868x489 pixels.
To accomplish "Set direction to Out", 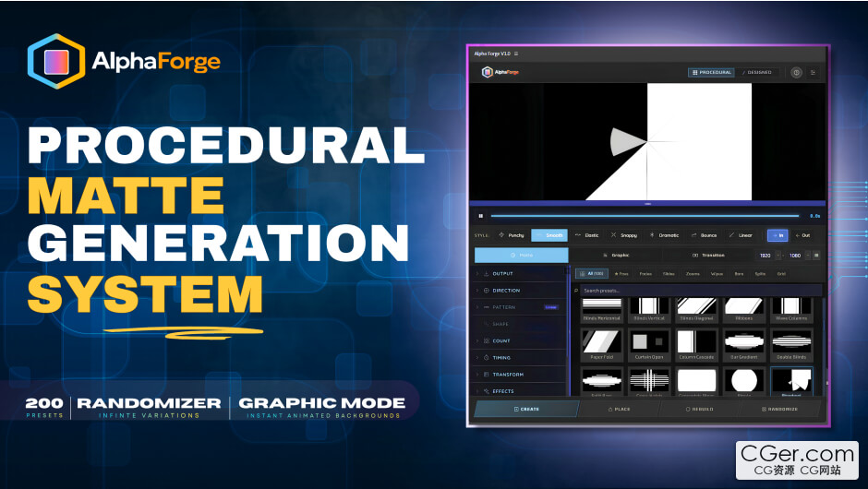I will 802,235.
